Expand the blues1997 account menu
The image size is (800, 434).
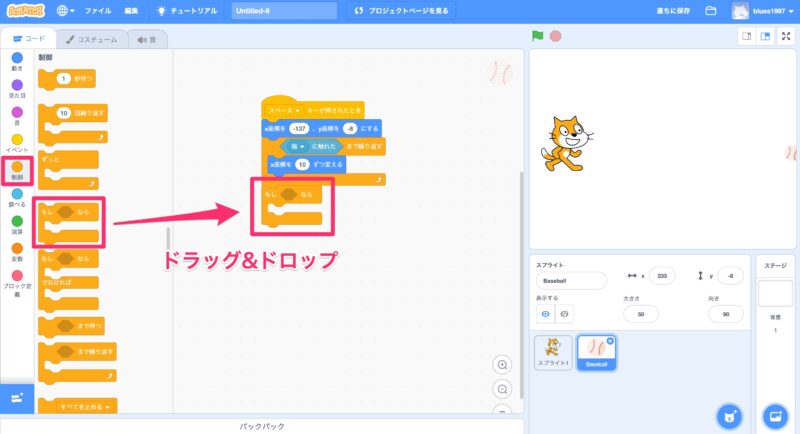click(x=764, y=11)
